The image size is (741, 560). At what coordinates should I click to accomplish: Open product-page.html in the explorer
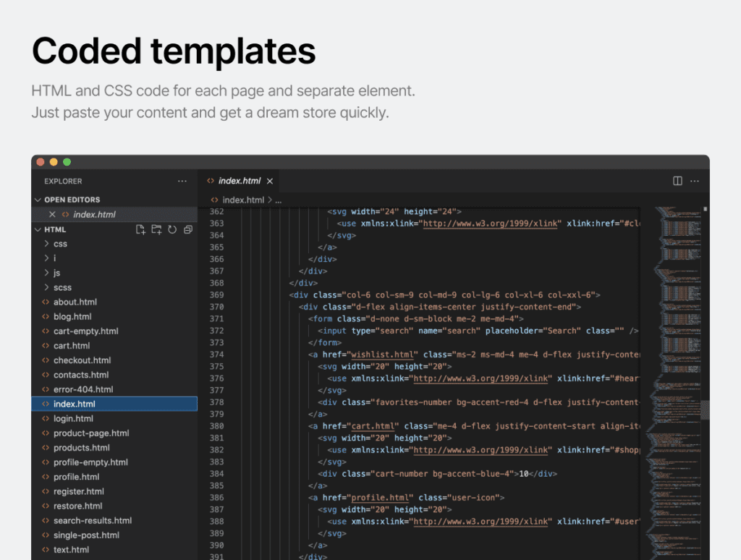click(x=91, y=433)
